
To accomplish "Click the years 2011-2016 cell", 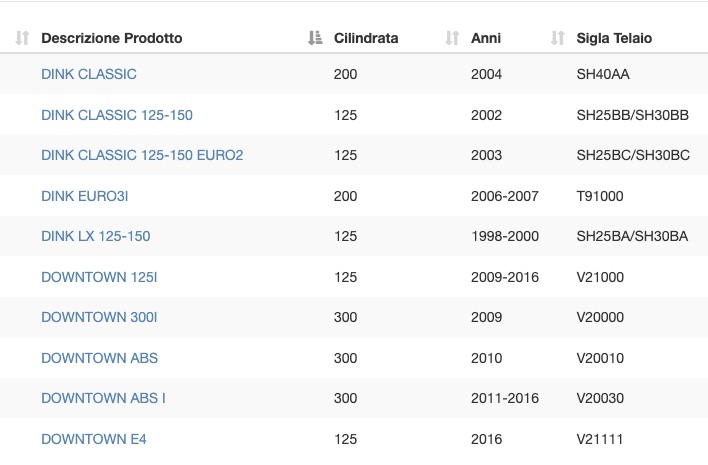I will pyautogui.click(x=505, y=398).
